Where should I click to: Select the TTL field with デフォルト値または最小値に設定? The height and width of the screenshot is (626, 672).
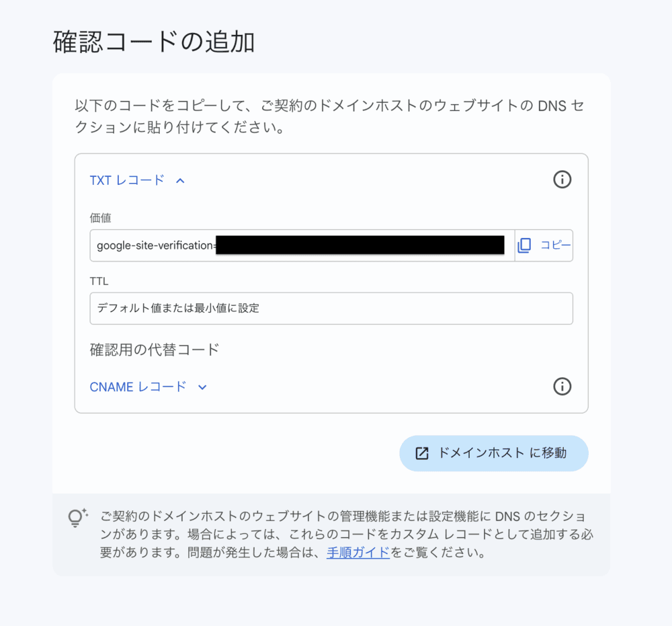pyautogui.click(x=331, y=309)
